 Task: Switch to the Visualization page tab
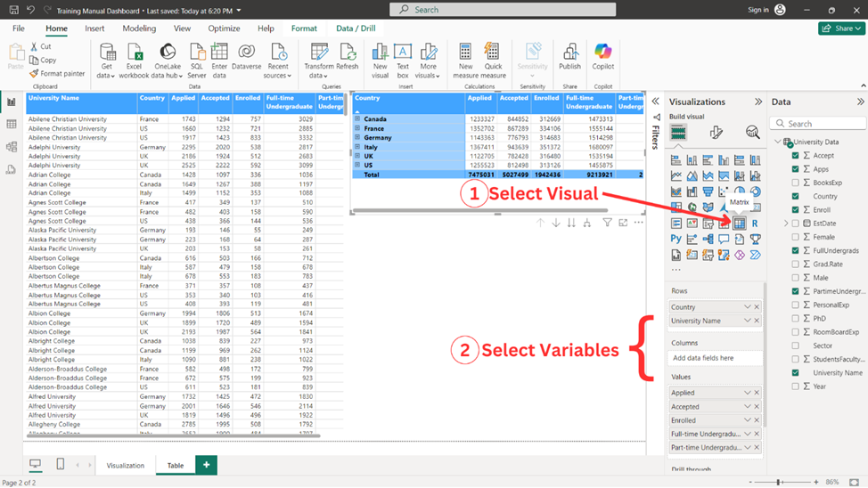tap(125, 466)
